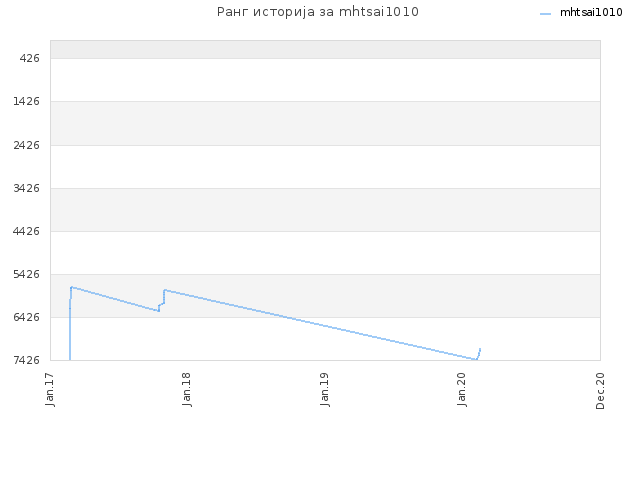Image resolution: width=640 pixels, height=480 pixels.
Task: Click the 1426 y-axis label
Action: click(x=26, y=101)
